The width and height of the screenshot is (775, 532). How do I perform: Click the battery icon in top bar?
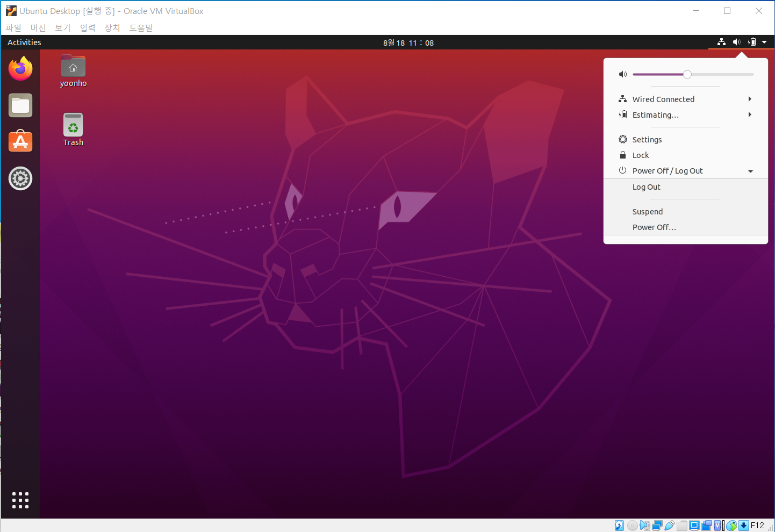point(752,42)
